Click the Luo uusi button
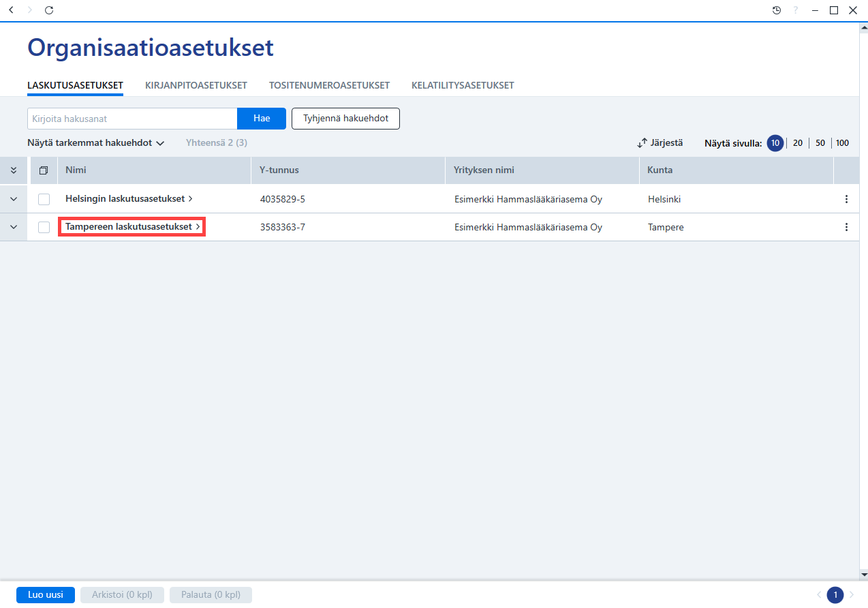Image resolution: width=868 pixels, height=608 pixels. click(46, 595)
